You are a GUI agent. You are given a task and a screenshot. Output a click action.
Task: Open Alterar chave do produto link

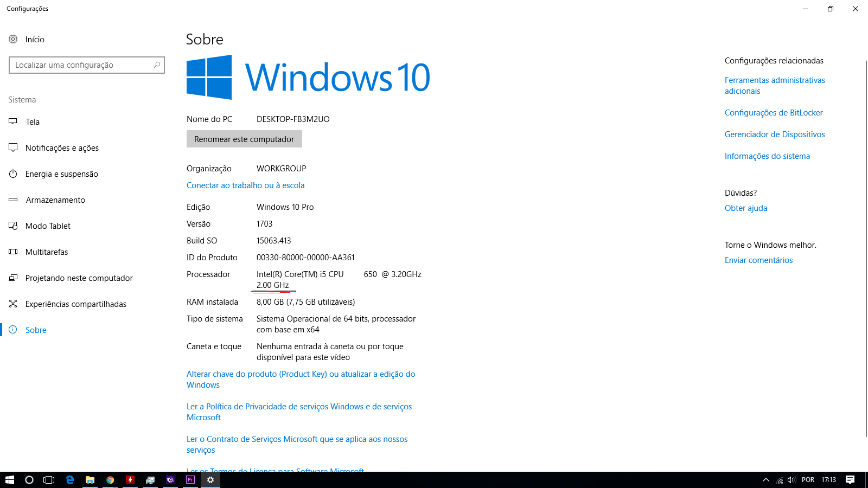coord(301,380)
